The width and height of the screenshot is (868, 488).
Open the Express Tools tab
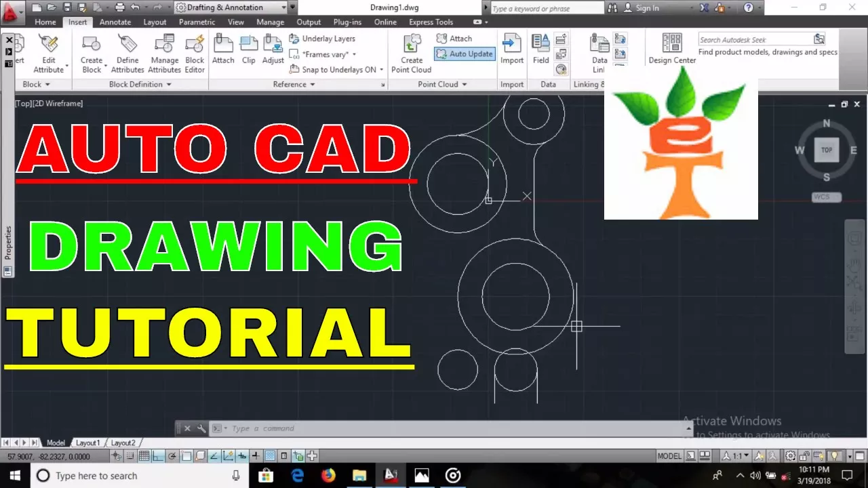point(431,22)
